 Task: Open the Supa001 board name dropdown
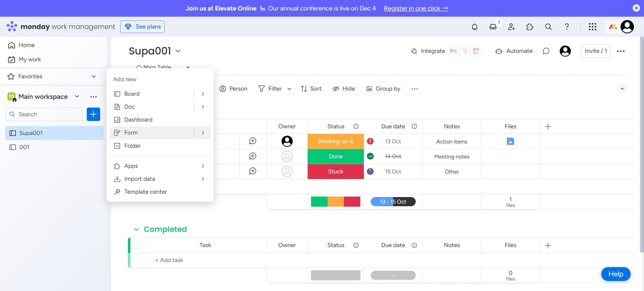(x=178, y=51)
